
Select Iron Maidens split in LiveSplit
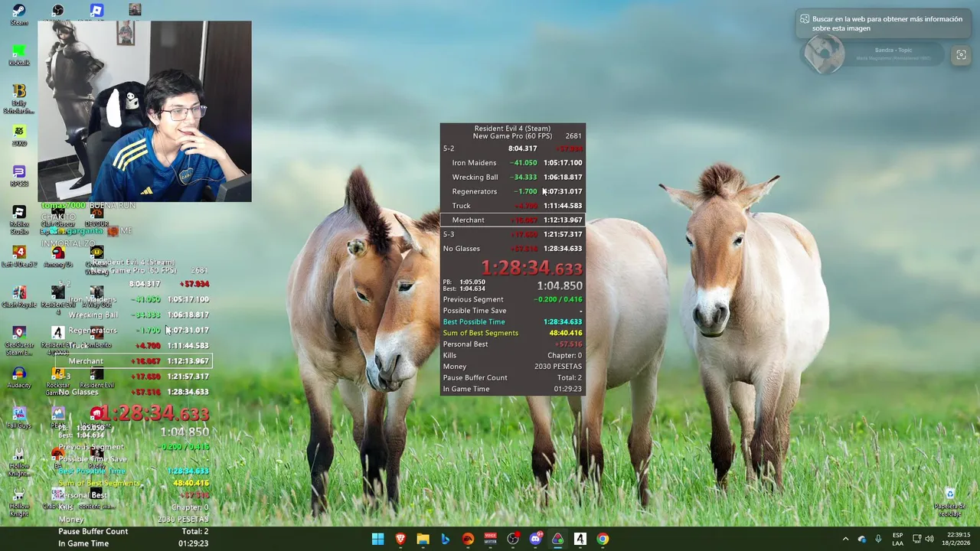point(513,162)
